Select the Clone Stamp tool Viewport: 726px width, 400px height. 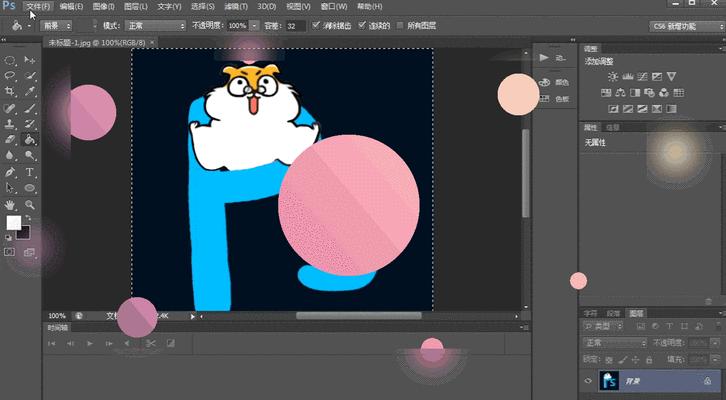(x=10, y=124)
